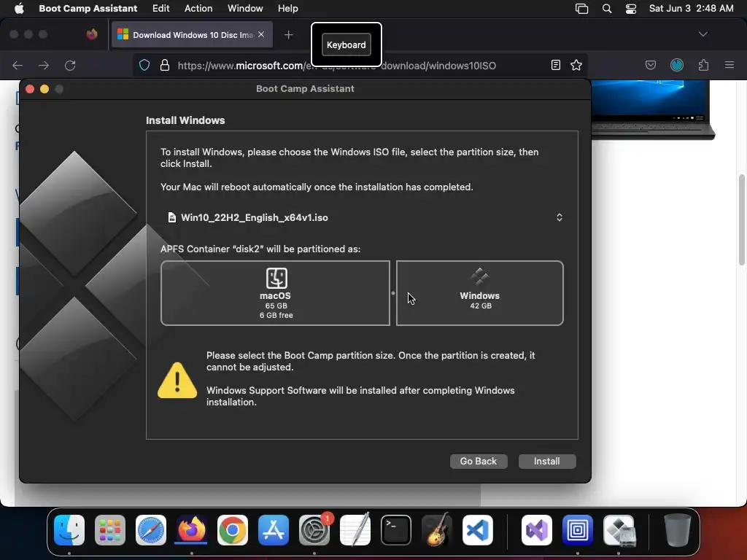
Task: Click the partition divider handle between macOS and Windows
Action: click(x=393, y=293)
